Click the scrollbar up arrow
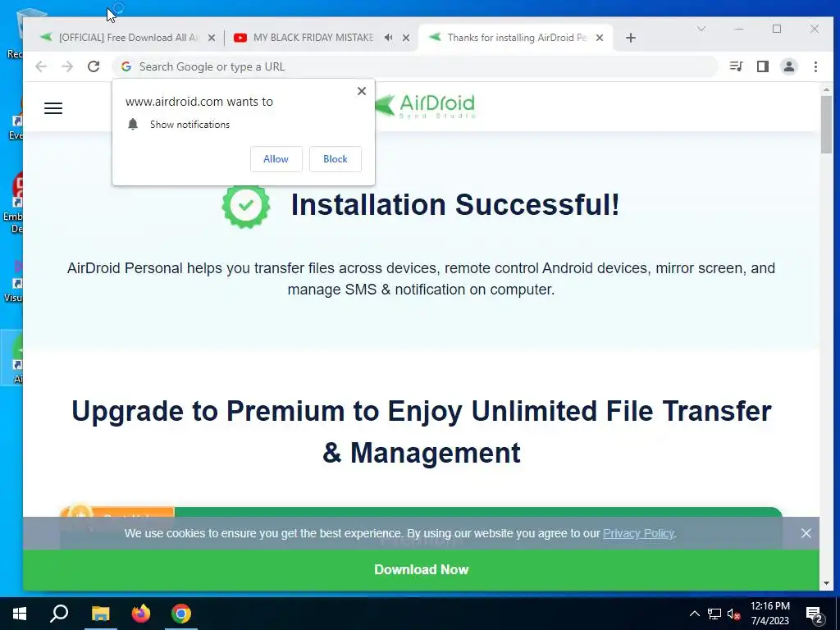Image resolution: width=840 pixels, height=630 pixels. (826, 89)
